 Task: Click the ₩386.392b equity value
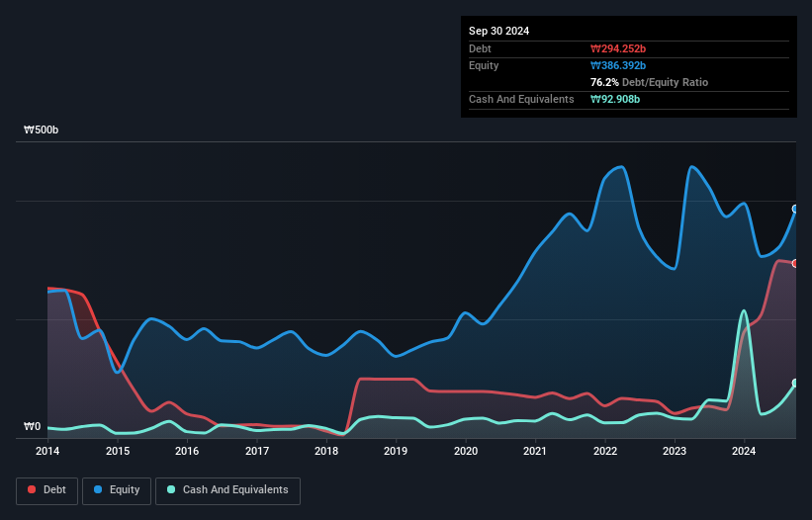point(618,65)
